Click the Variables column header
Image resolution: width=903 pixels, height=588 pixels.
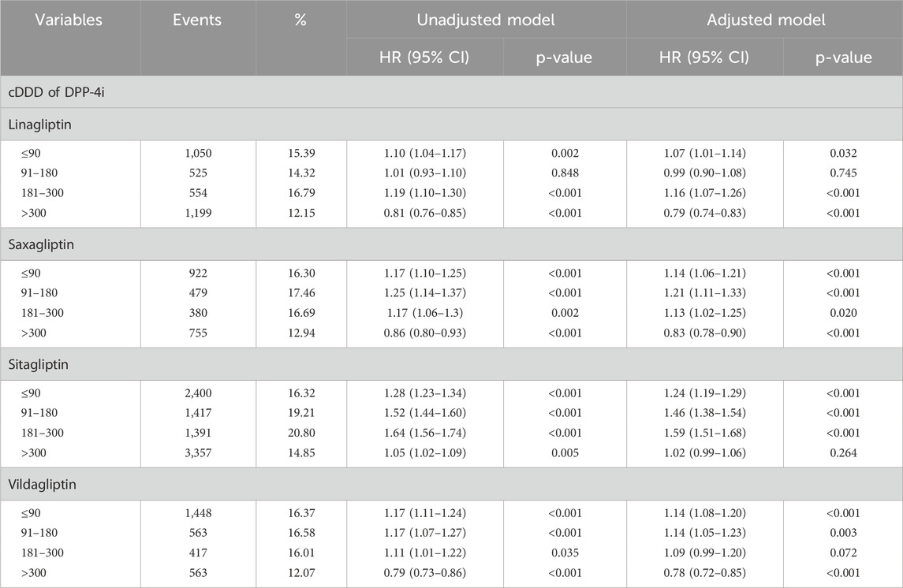tap(69, 20)
